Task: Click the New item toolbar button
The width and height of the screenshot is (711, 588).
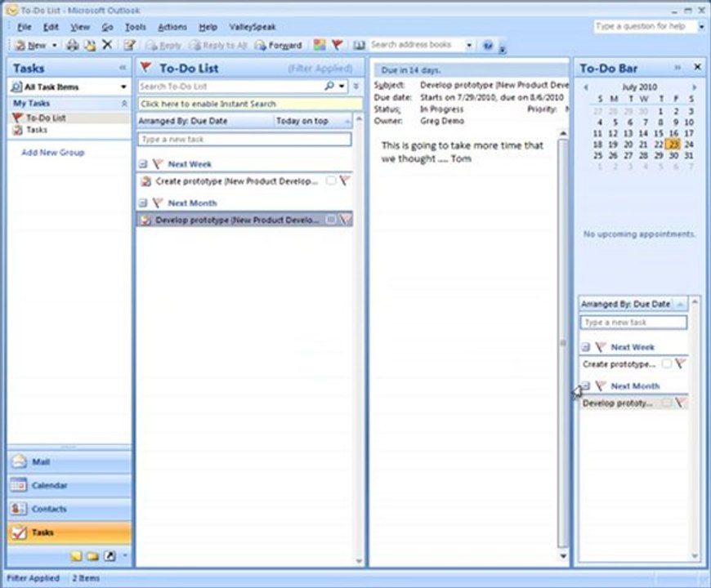Action: [31, 45]
